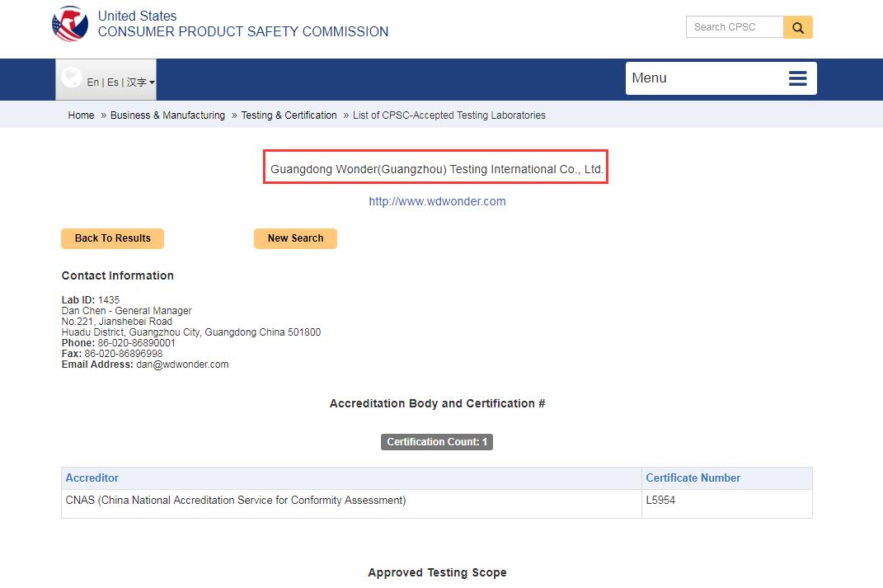Select Contact Information heading
Screen dimensions: 883x588
118,275
